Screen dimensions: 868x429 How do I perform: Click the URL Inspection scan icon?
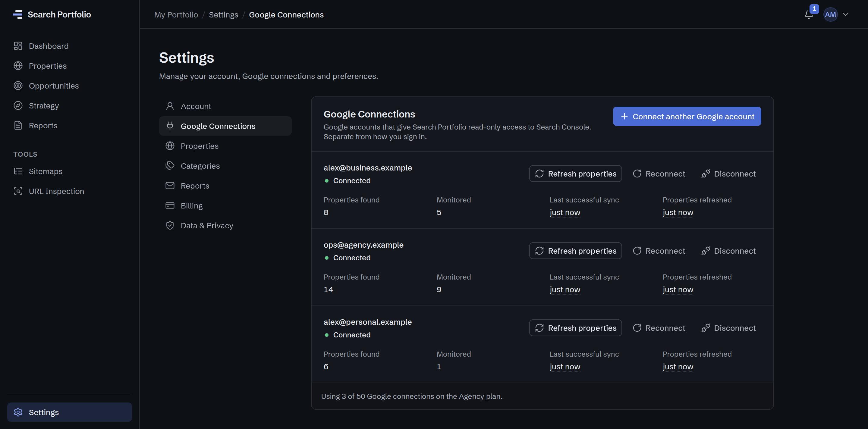18,191
